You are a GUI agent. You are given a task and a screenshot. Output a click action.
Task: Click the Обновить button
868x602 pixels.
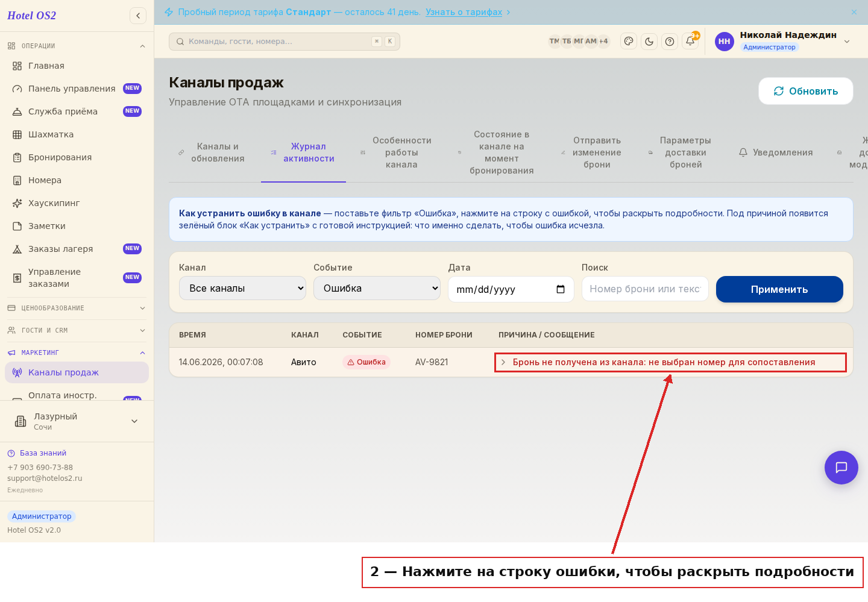pos(806,91)
